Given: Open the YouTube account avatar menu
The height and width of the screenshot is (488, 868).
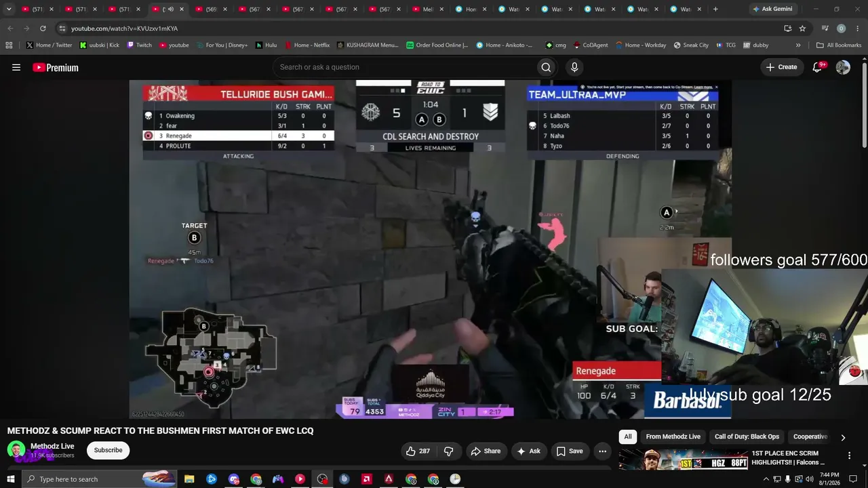Looking at the screenshot, I should point(843,67).
